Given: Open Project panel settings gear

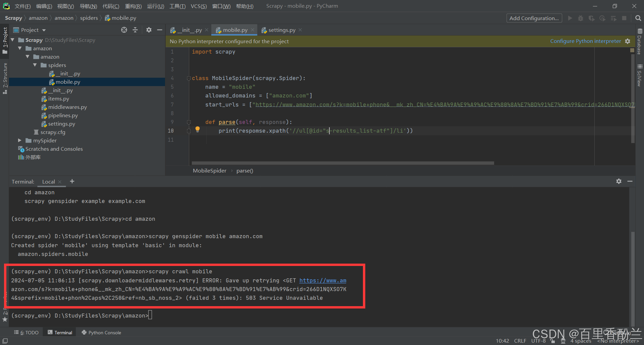Looking at the screenshot, I should coord(149,30).
